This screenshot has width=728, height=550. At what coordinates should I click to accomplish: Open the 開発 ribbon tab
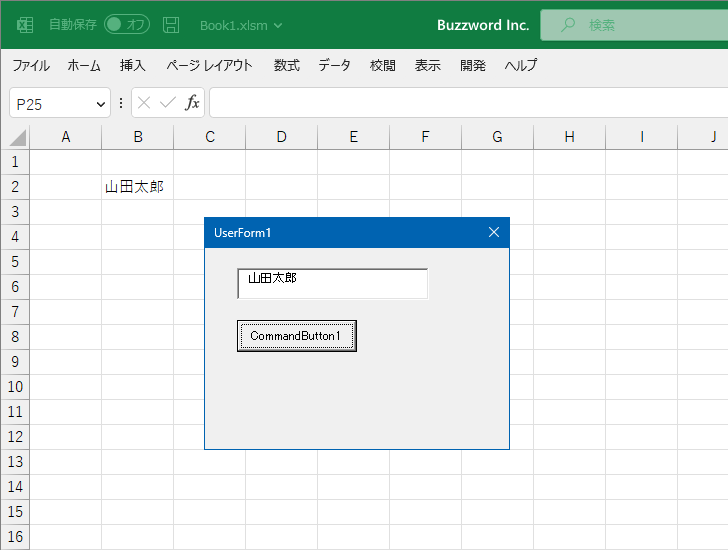pyautogui.click(x=473, y=65)
